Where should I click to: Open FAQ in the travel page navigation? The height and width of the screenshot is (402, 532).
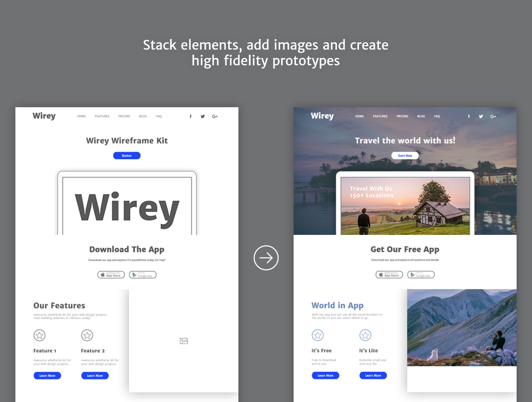coord(437,116)
